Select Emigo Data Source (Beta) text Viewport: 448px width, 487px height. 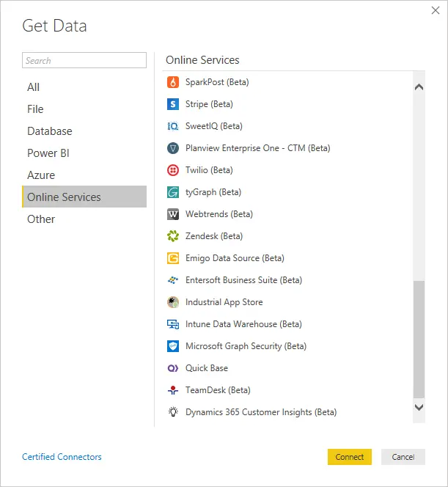(x=235, y=258)
